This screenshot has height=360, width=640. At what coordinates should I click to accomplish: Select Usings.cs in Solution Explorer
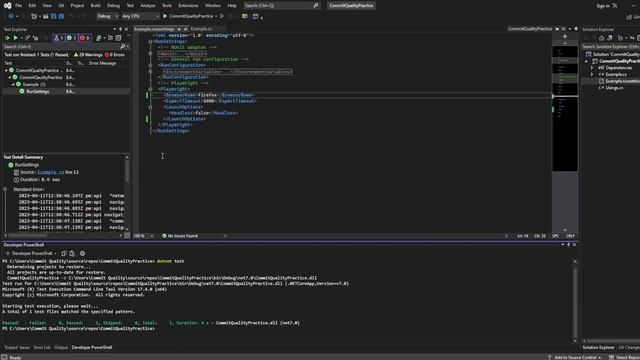614,88
